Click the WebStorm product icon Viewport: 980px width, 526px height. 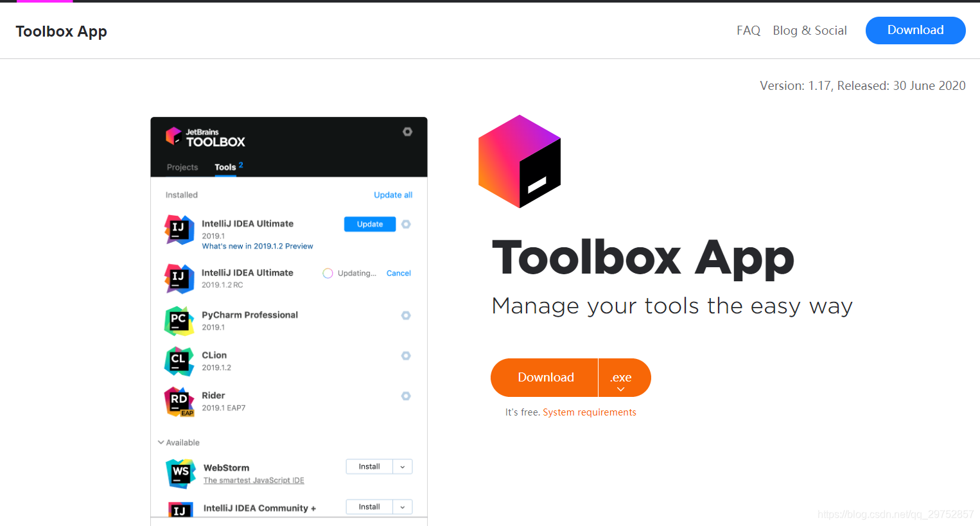pos(180,473)
